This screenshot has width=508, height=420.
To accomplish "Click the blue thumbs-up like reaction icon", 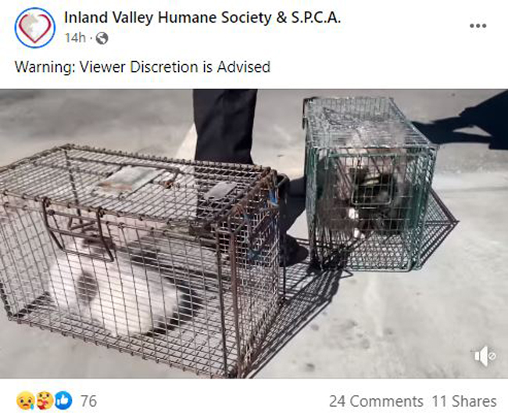I will [x=63, y=400].
